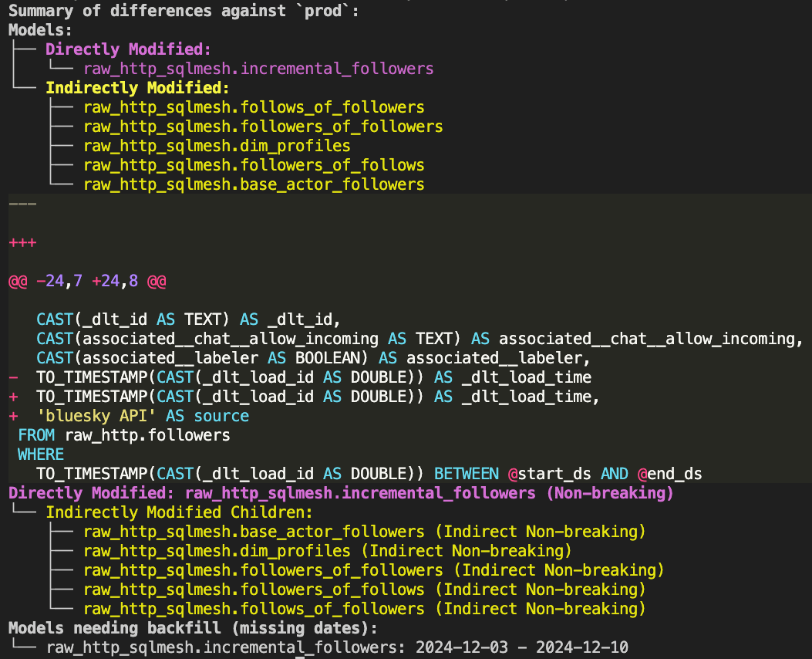
Task: Click backfill date range 2024-12-03 - 2024-12-10
Action: tap(522, 647)
